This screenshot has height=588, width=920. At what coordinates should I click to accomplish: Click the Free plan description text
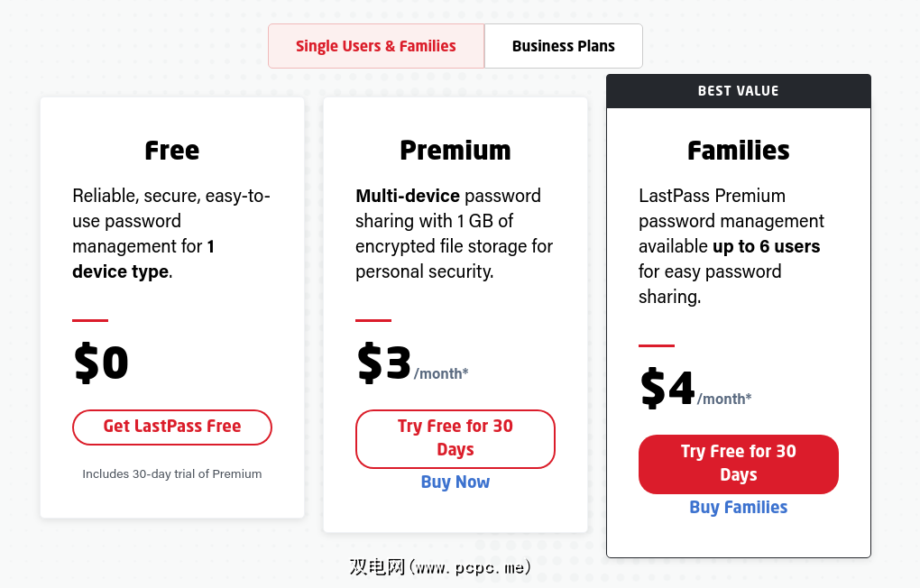(x=171, y=234)
